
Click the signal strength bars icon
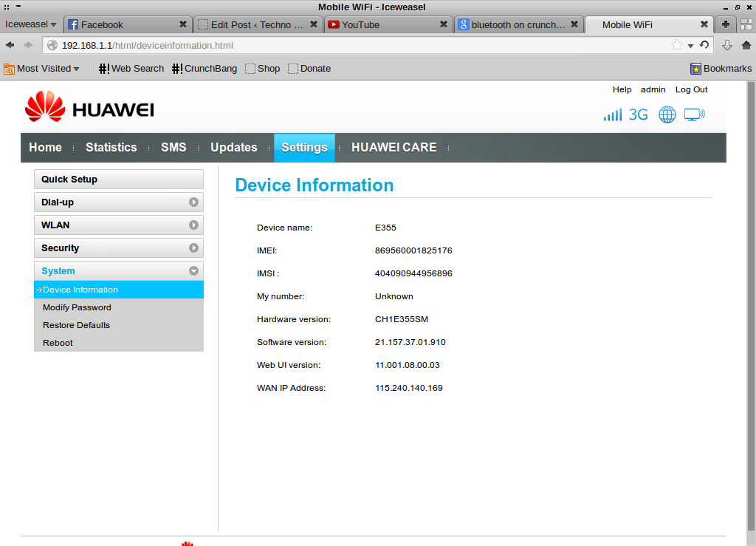pos(612,115)
